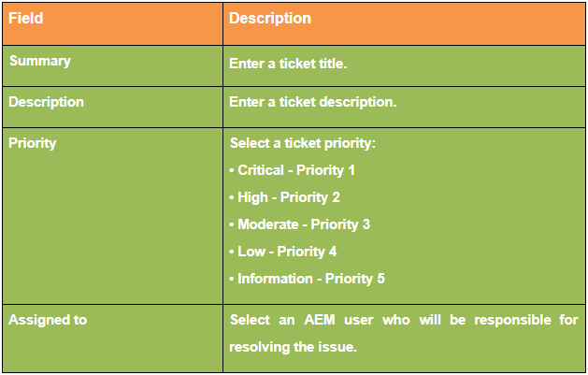Image resolution: width=588 pixels, height=375 pixels.
Task: Click the 'Select a ticket priority:' line
Action: (303, 144)
